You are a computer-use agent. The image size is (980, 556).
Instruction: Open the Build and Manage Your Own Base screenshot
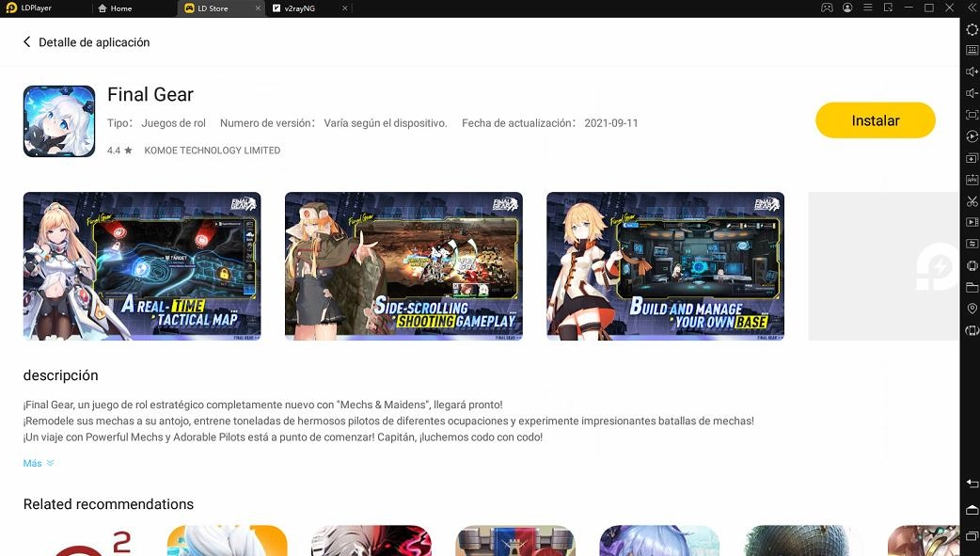coord(666,266)
